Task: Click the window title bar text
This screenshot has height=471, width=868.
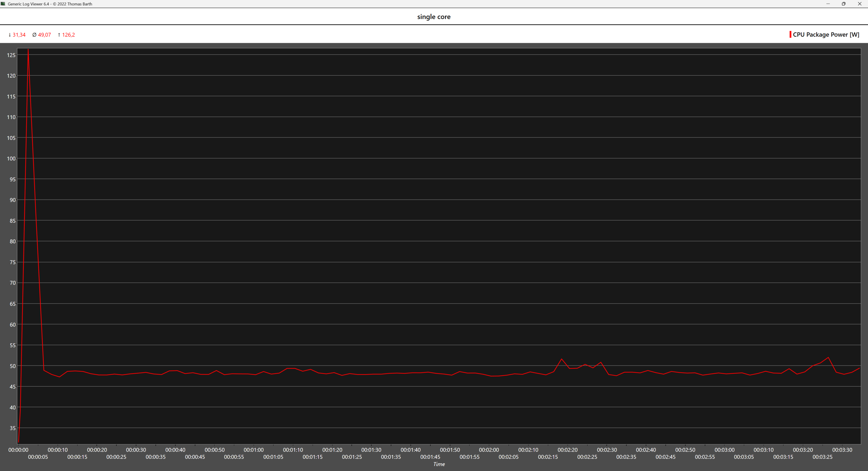Action: (50, 4)
